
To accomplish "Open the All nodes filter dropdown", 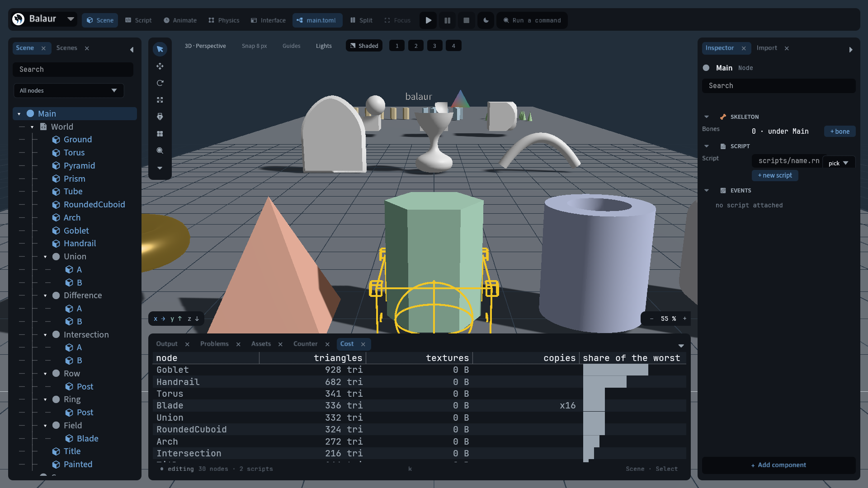I will point(69,90).
